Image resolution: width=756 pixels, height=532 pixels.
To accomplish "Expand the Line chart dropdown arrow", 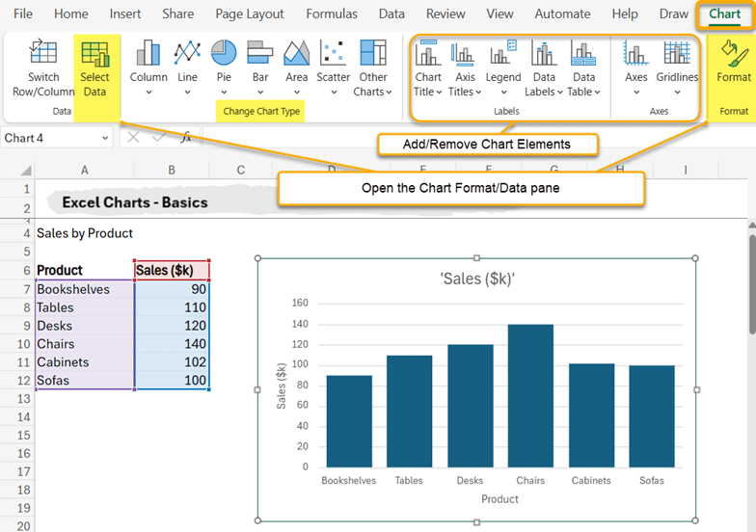I will (187, 93).
